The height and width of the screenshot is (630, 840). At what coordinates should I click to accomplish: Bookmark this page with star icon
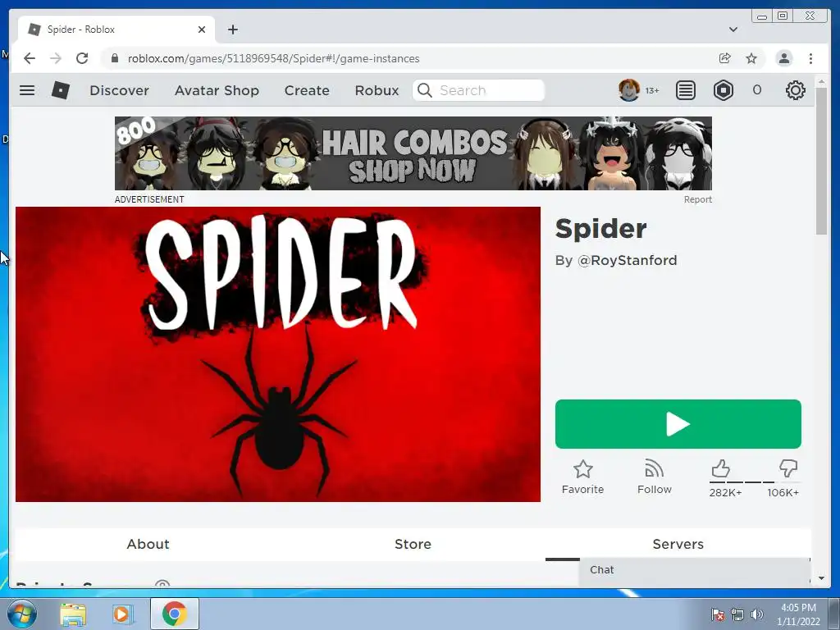(x=751, y=58)
